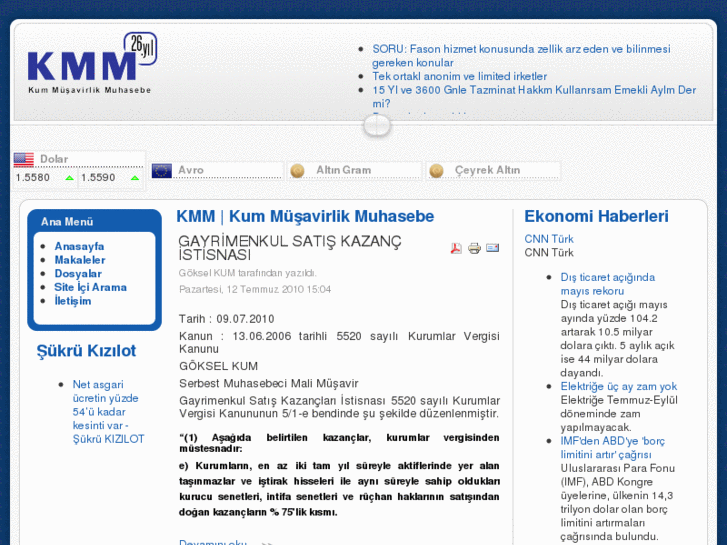The width and height of the screenshot is (727, 545).
Task: Click the KMM logo in the header
Action: 92,63
